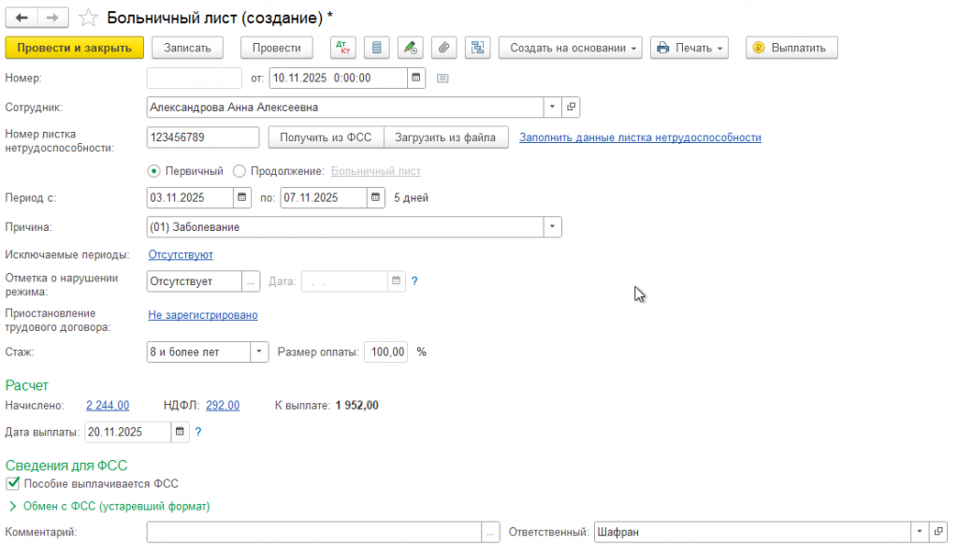Open the Дт/Кт postings view
The width and height of the screenshot is (958, 560).
pyautogui.click(x=342, y=48)
